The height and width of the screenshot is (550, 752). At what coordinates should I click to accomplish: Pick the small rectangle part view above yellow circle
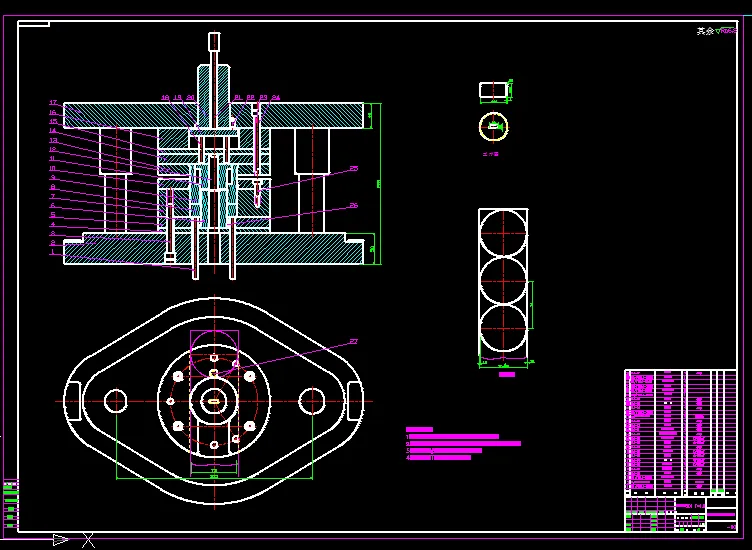493,90
